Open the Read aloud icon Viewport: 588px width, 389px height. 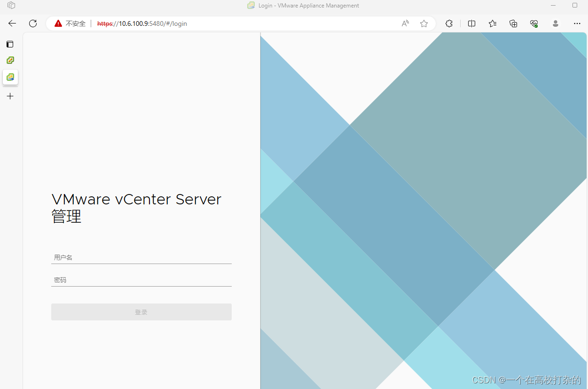pyautogui.click(x=405, y=23)
